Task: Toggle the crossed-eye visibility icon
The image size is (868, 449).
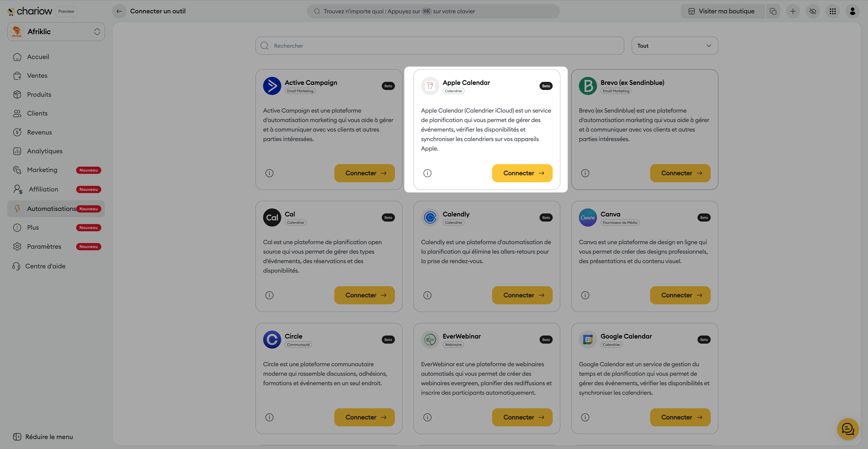Action: pos(813,11)
